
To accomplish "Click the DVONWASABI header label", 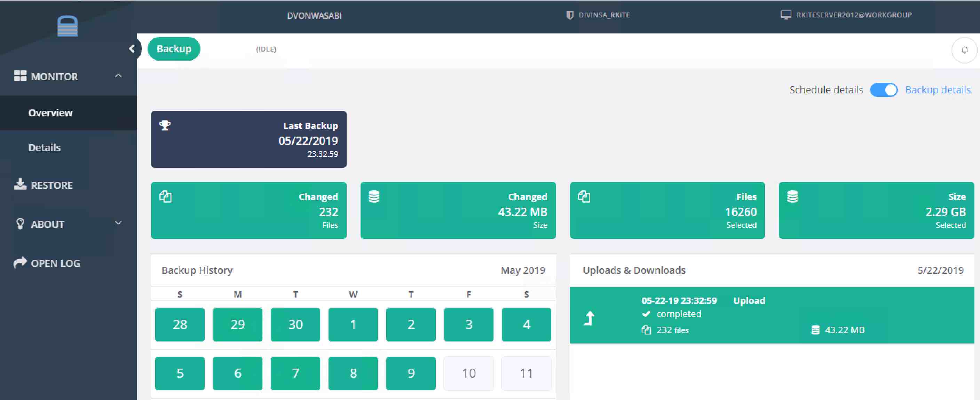I will [x=314, y=16].
